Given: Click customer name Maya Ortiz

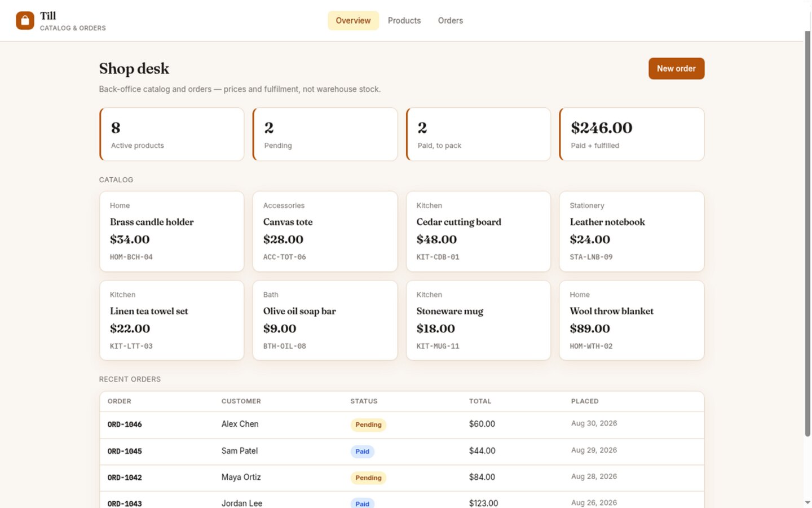Looking at the screenshot, I should (x=241, y=477).
